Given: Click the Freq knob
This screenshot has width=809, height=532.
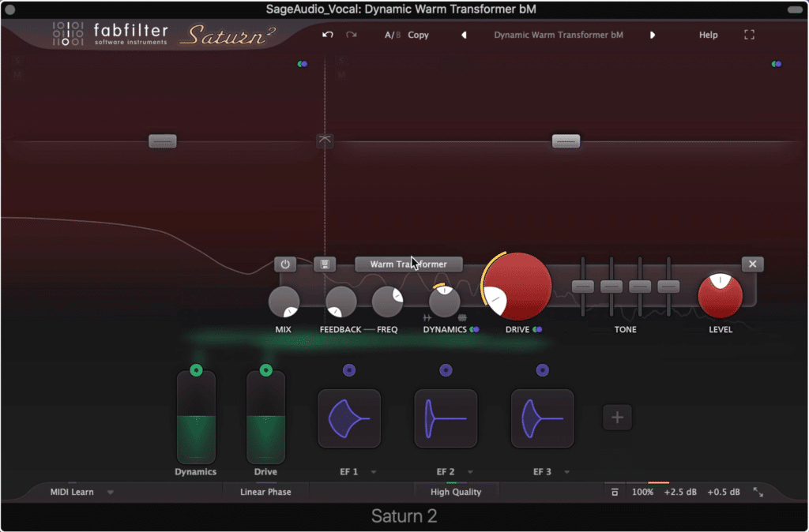Looking at the screenshot, I should [x=387, y=302].
